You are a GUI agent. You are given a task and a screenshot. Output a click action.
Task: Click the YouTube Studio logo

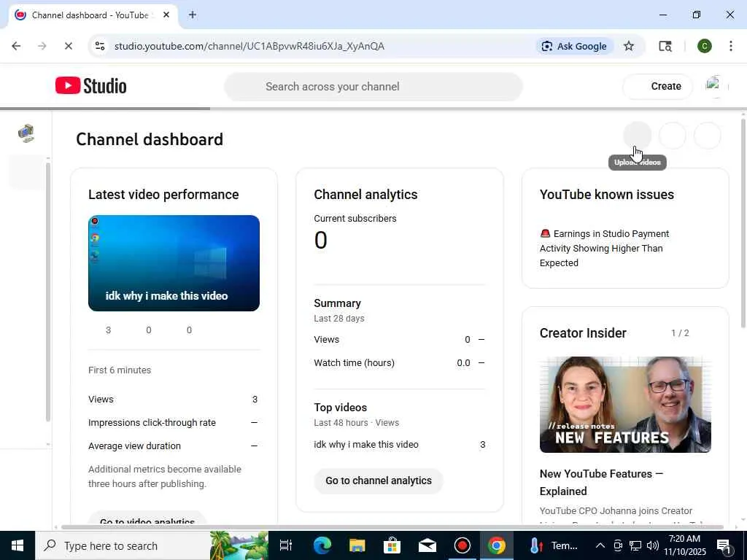click(x=91, y=86)
